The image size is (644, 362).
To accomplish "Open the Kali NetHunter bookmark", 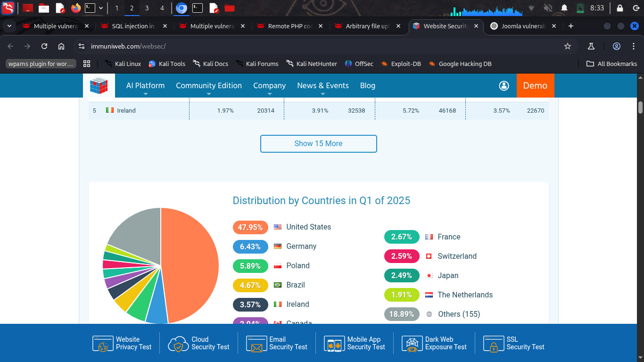I will [x=312, y=64].
